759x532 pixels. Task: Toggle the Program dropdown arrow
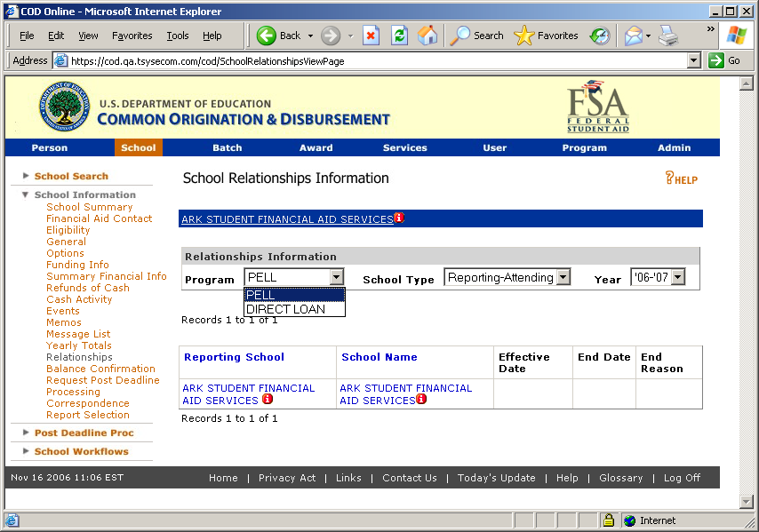337,277
